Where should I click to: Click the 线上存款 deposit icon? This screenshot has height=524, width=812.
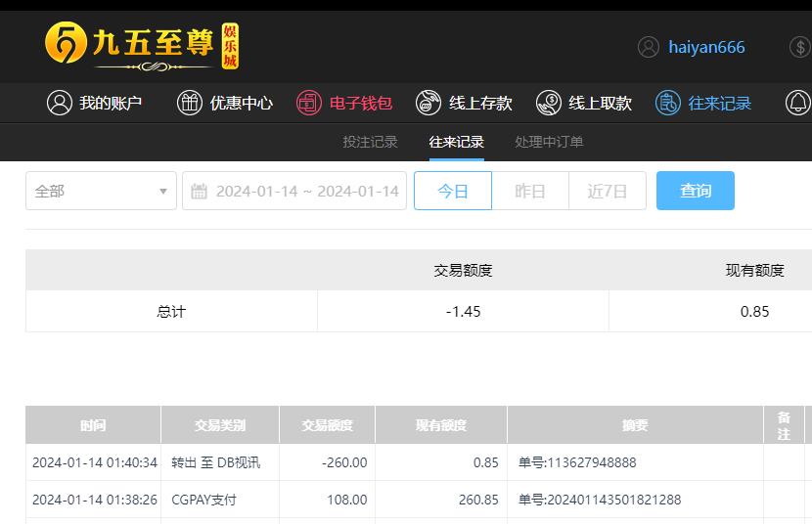coord(429,103)
